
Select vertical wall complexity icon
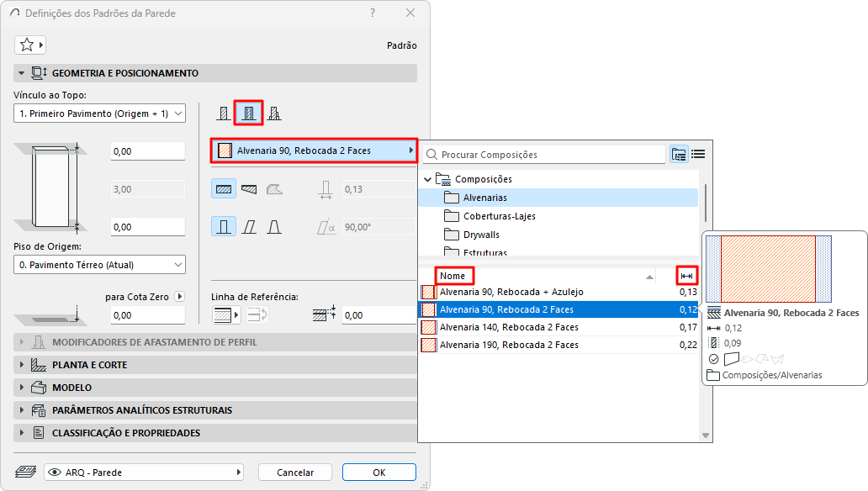point(224,226)
